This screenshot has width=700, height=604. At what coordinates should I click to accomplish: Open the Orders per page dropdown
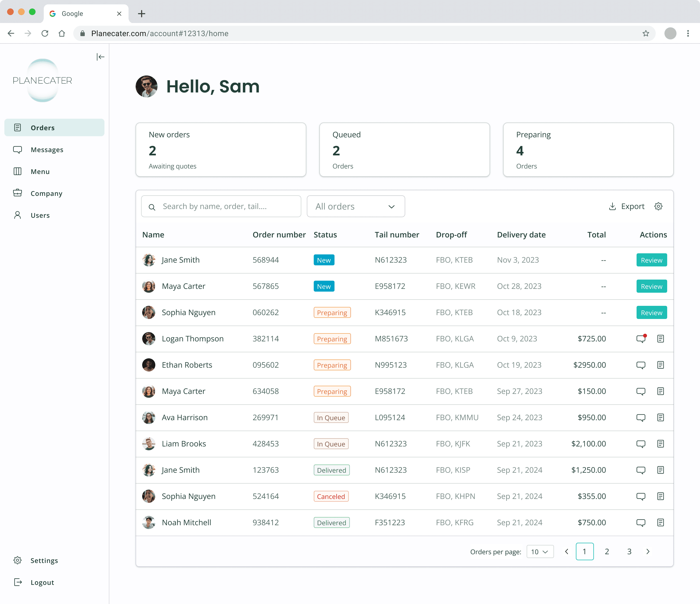(539, 551)
